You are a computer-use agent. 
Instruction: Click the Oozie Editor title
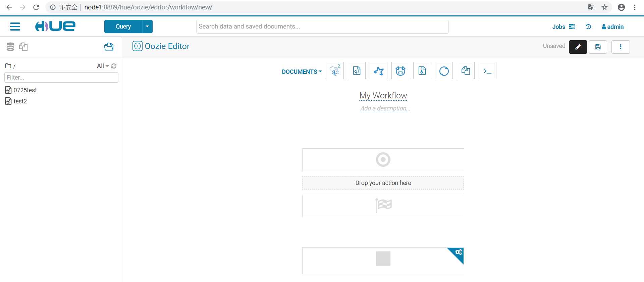pos(167,46)
